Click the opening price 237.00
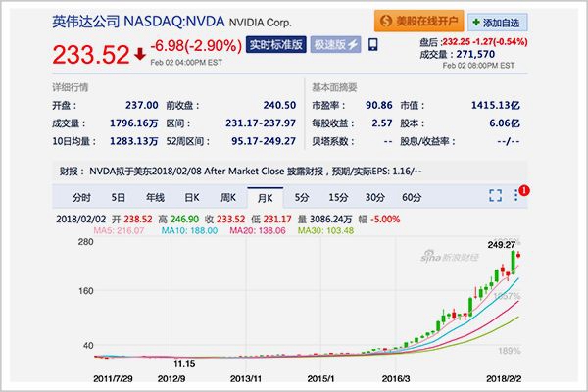 (142, 105)
